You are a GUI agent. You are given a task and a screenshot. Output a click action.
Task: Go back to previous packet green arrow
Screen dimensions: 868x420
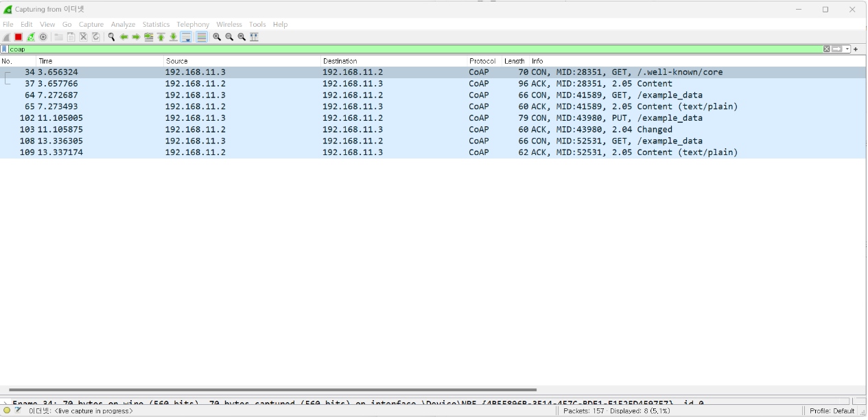(124, 37)
